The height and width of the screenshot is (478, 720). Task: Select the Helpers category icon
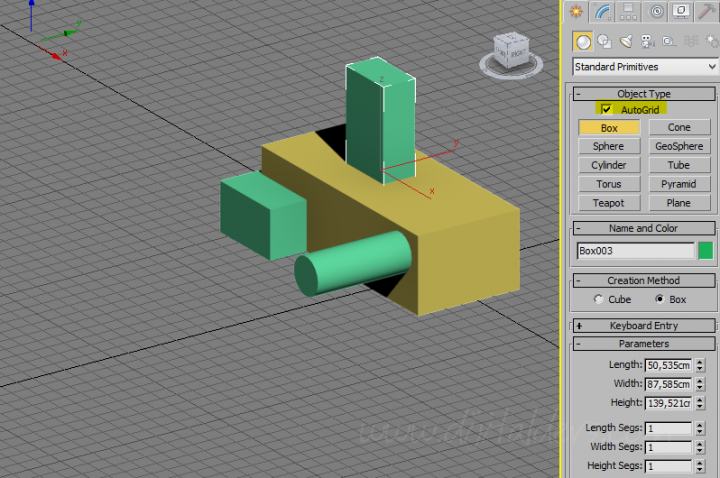pos(669,41)
